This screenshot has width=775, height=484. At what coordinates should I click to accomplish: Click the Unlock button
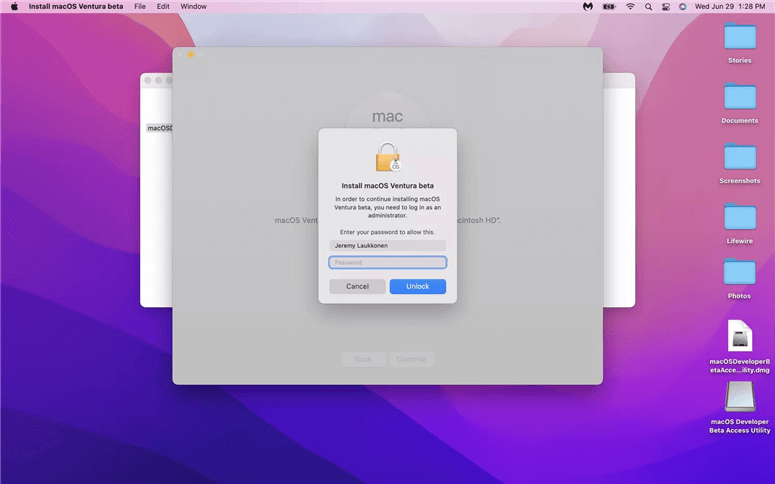tap(418, 286)
